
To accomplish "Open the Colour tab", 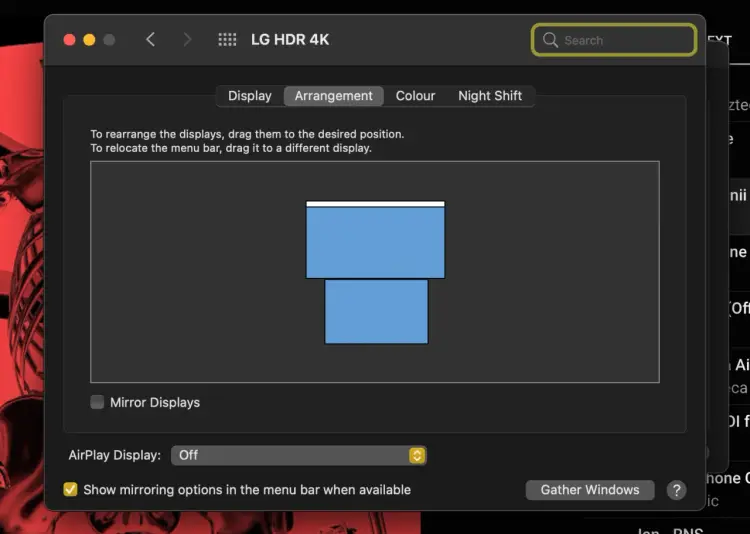I will point(415,96).
